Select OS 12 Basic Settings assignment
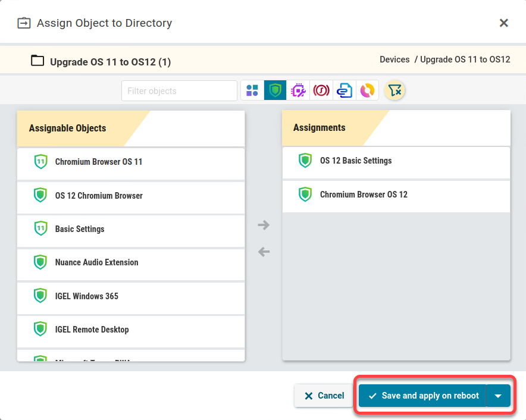The image size is (526, 420). 356,161
